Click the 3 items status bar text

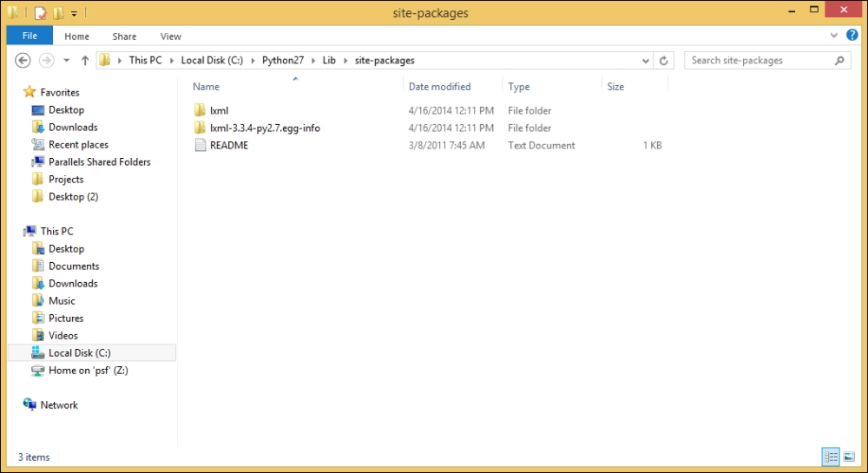point(34,457)
